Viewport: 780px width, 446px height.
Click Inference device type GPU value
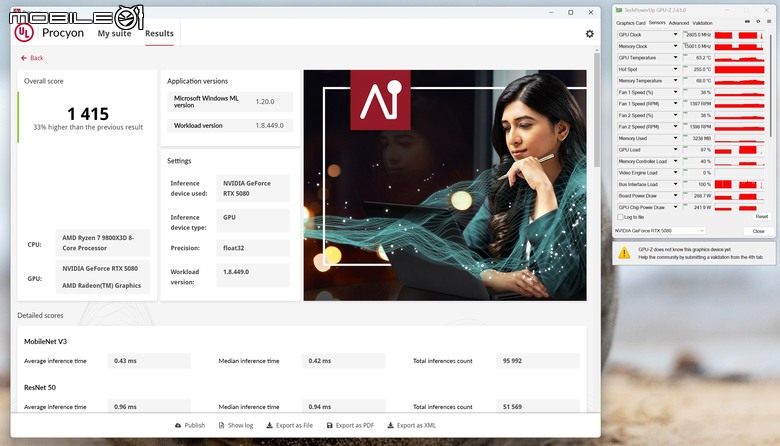253,221
